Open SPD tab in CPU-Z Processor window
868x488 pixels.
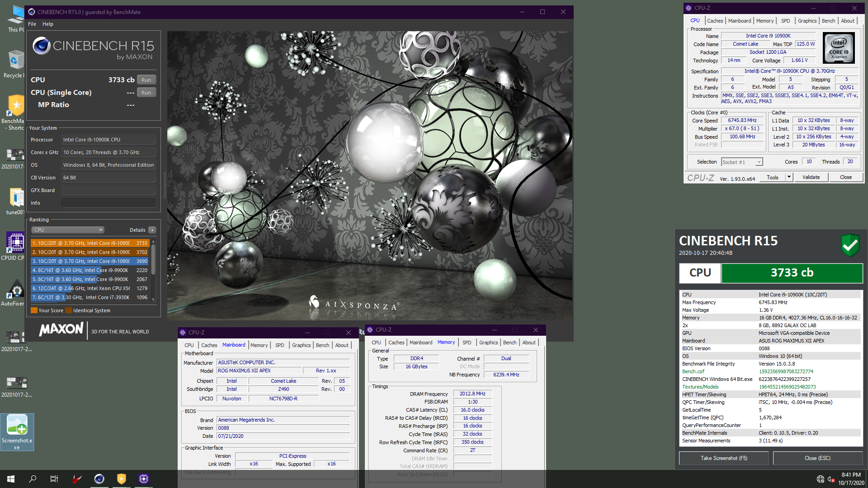pyautogui.click(x=786, y=21)
